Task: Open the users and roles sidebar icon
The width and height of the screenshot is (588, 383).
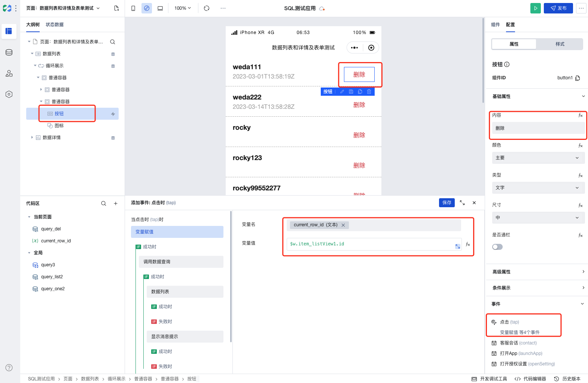Action: [9, 73]
